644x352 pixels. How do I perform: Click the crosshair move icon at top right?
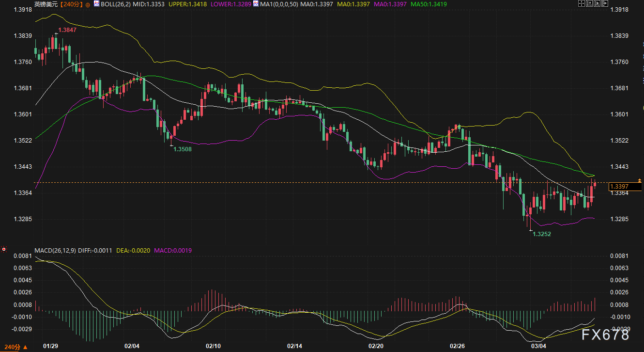pyautogui.click(x=581, y=4)
